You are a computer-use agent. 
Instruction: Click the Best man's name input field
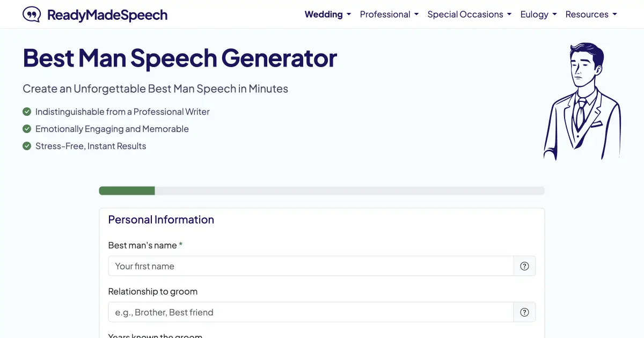point(311,266)
